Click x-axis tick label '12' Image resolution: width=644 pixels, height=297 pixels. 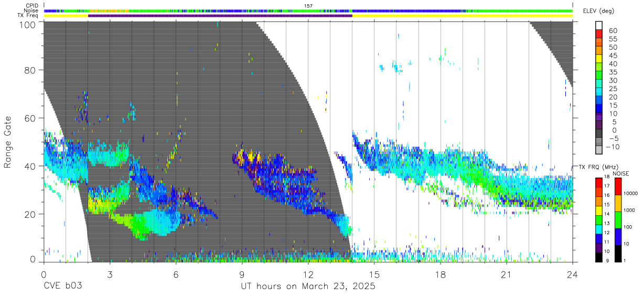tap(308, 274)
